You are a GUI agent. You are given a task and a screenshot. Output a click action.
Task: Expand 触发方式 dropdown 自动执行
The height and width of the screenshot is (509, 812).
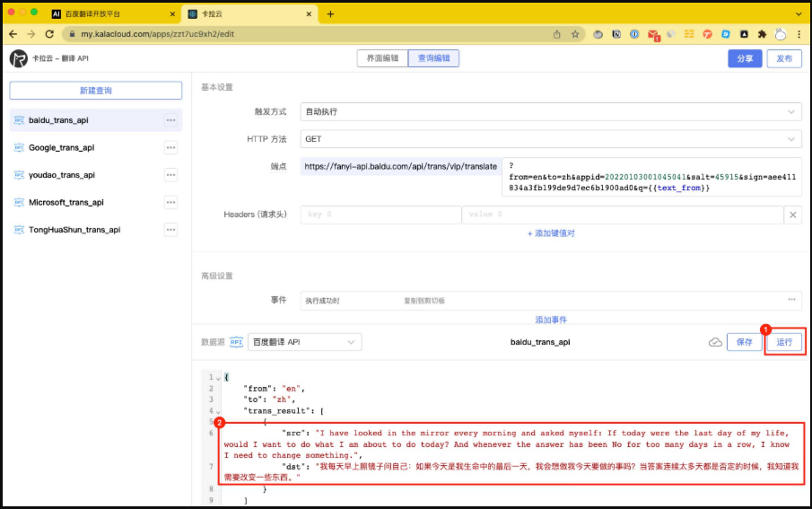(551, 111)
